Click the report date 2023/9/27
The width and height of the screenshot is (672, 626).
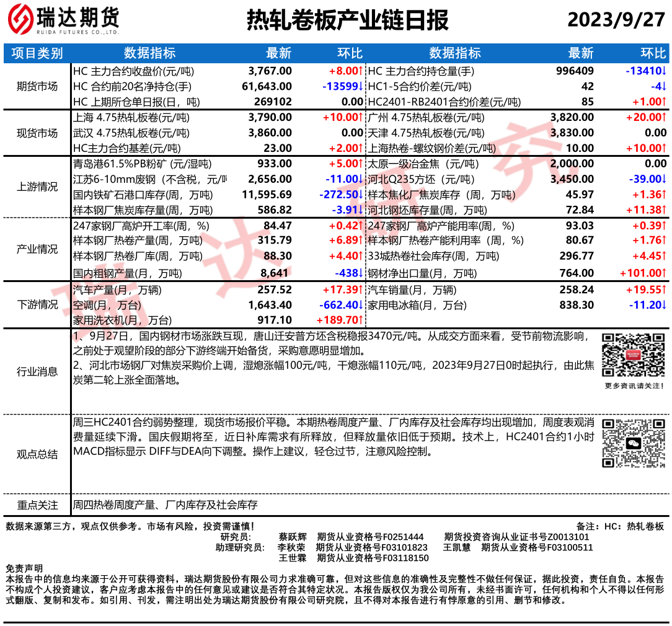coord(616,20)
